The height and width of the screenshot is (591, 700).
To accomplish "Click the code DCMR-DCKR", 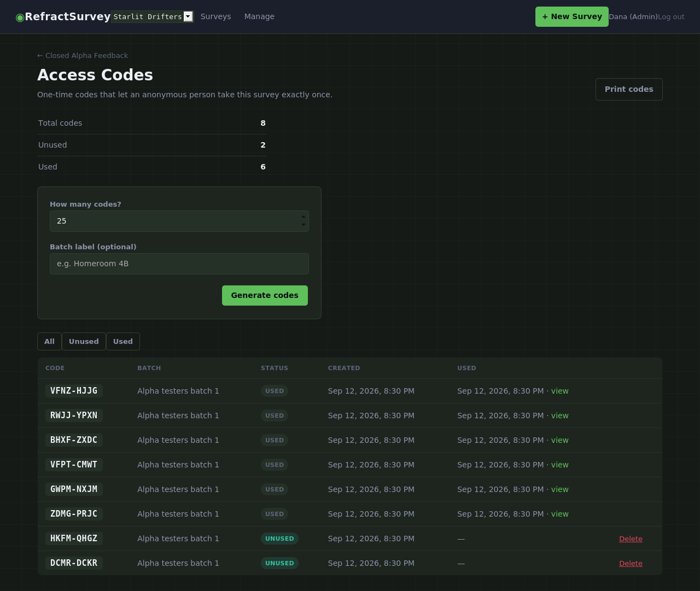I will click(74, 563).
